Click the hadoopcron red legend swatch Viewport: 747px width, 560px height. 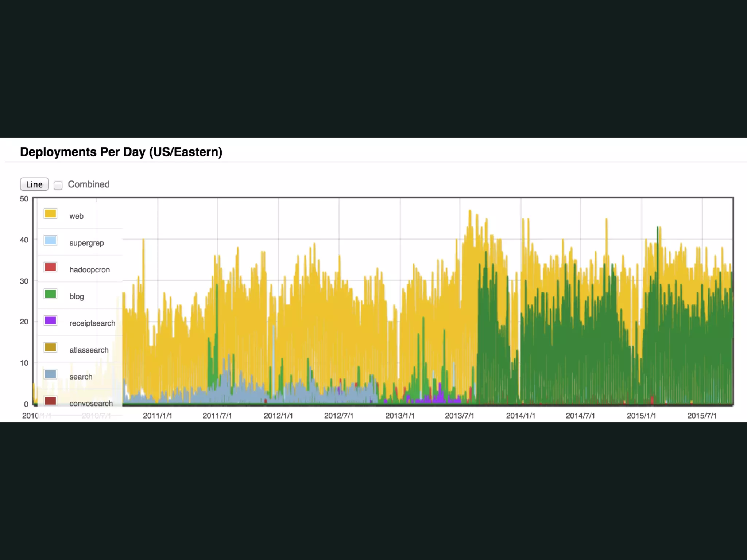(50, 267)
